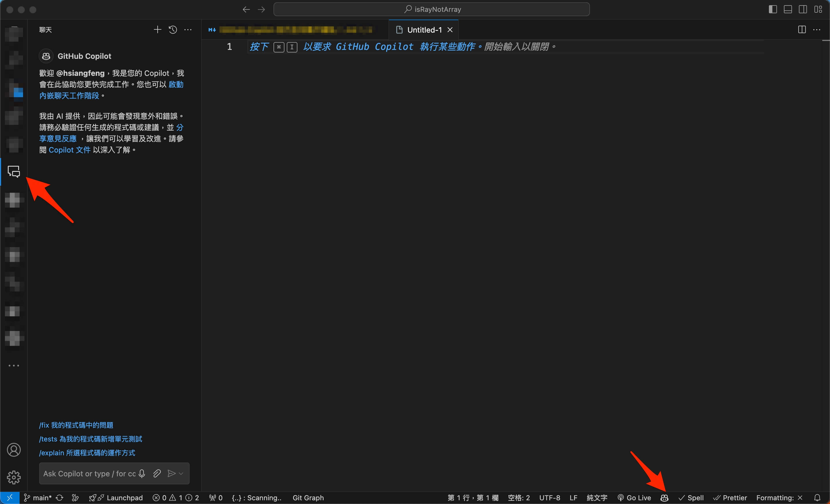Screen dimensions: 830x504
Task: Open the Chat panel icon in activity bar
Action: pos(14,171)
